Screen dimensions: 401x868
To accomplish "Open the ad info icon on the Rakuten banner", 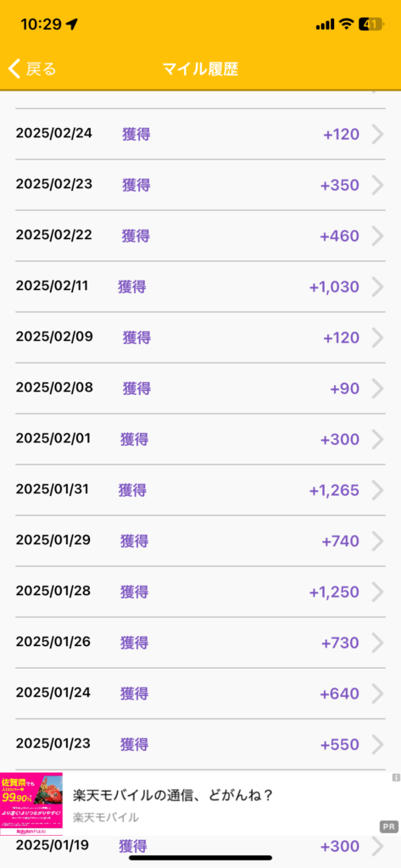I will [x=396, y=777].
